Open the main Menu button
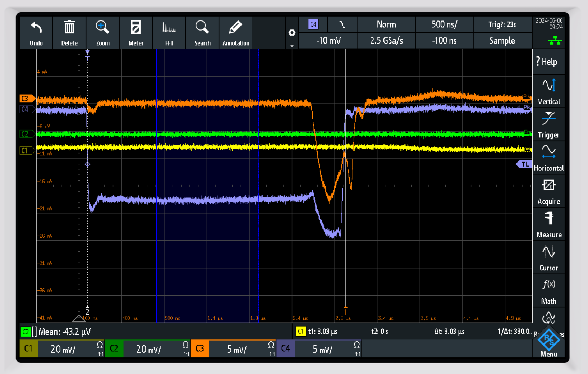Viewport: 588px width, 374px height. point(548,343)
